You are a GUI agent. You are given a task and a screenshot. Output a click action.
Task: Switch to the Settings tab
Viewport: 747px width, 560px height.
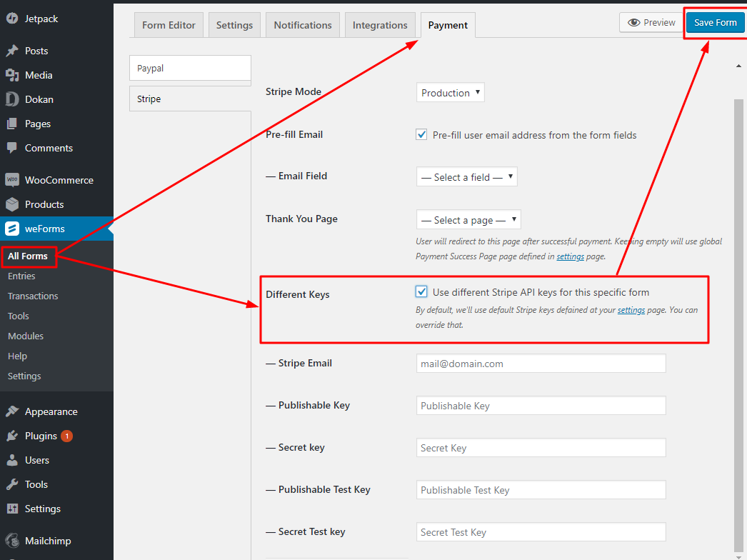(234, 25)
